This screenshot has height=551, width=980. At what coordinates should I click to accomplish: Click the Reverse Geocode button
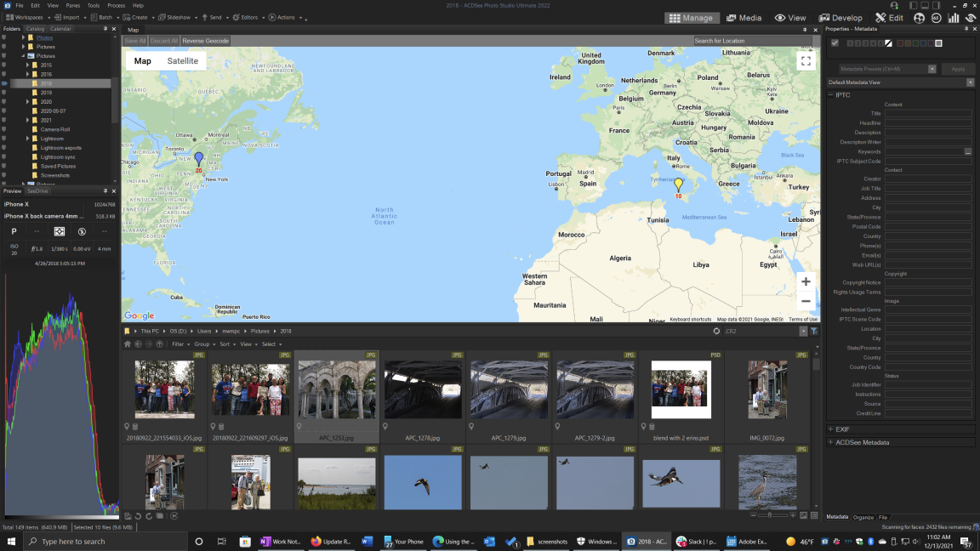coord(205,41)
